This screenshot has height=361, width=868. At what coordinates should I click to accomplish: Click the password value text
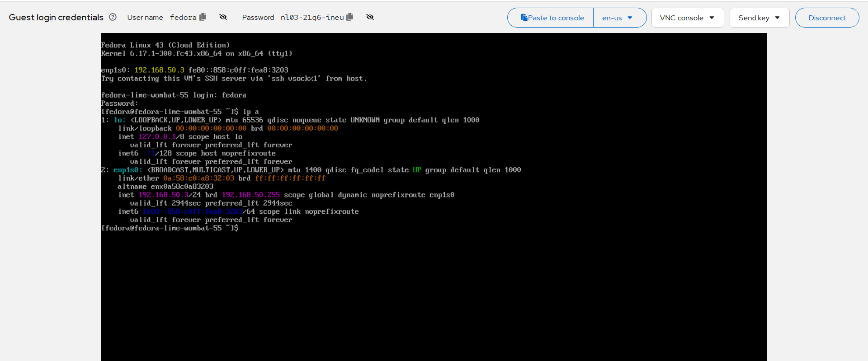312,17
